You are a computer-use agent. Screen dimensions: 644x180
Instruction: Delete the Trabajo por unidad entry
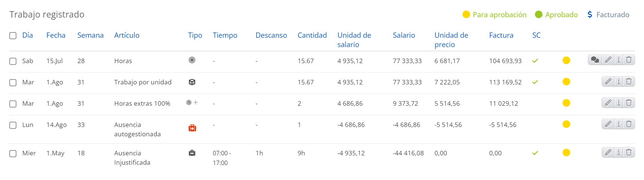pos(629,81)
